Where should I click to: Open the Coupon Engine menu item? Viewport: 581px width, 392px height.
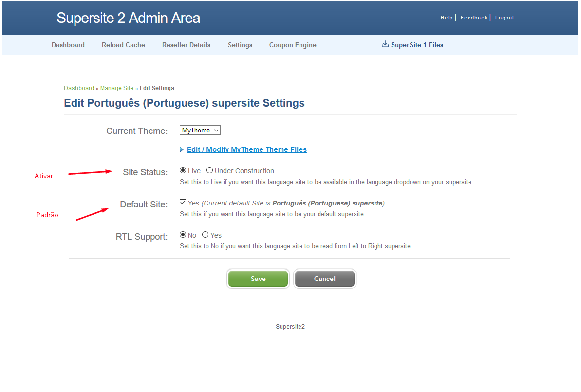(293, 45)
